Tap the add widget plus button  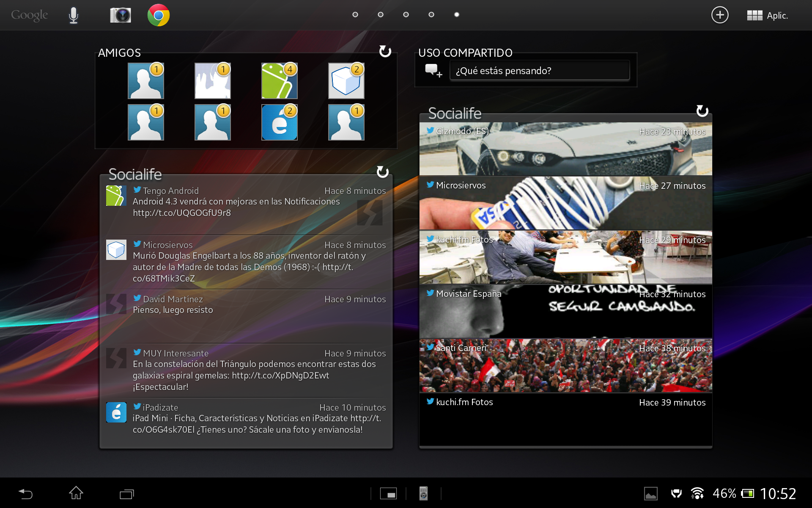point(720,15)
